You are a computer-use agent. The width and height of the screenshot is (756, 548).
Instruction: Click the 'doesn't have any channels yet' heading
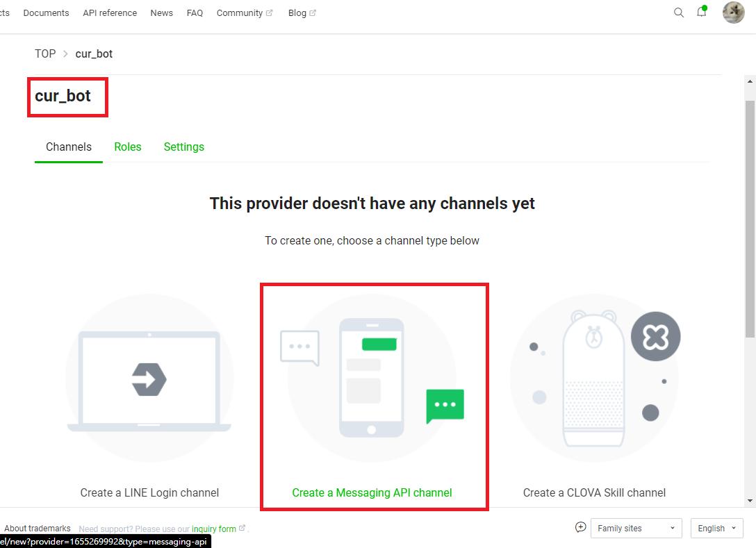coord(372,204)
